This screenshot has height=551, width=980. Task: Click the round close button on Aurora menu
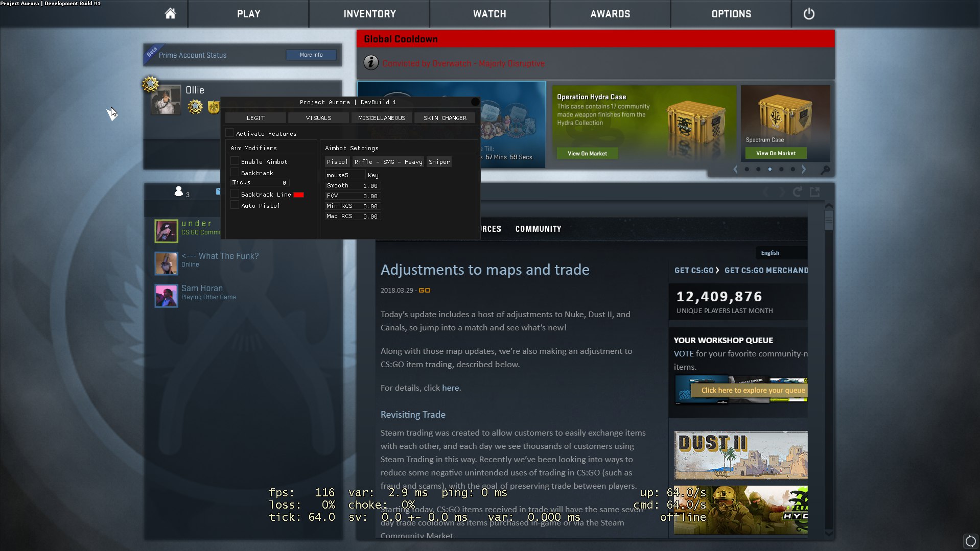[x=475, y=102]
